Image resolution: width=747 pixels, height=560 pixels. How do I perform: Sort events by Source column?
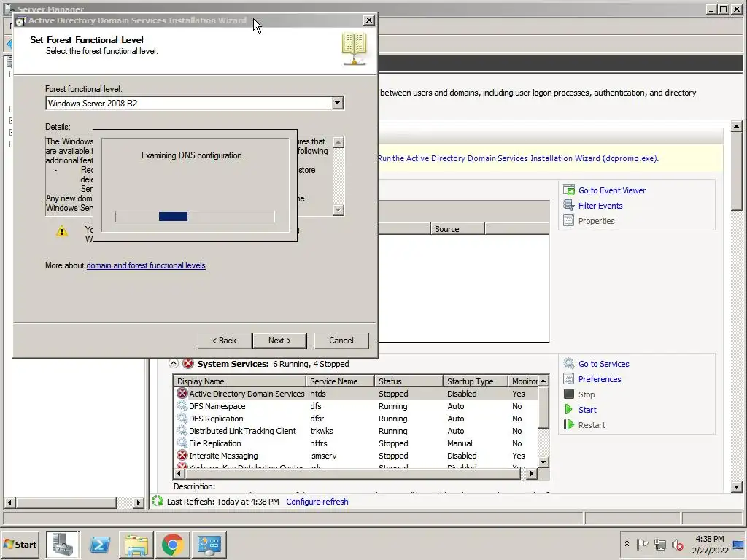[457, 228]
